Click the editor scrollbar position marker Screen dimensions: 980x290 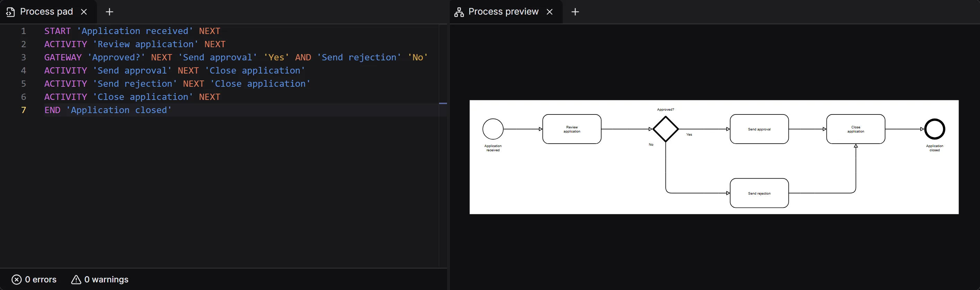coord(443,103)
